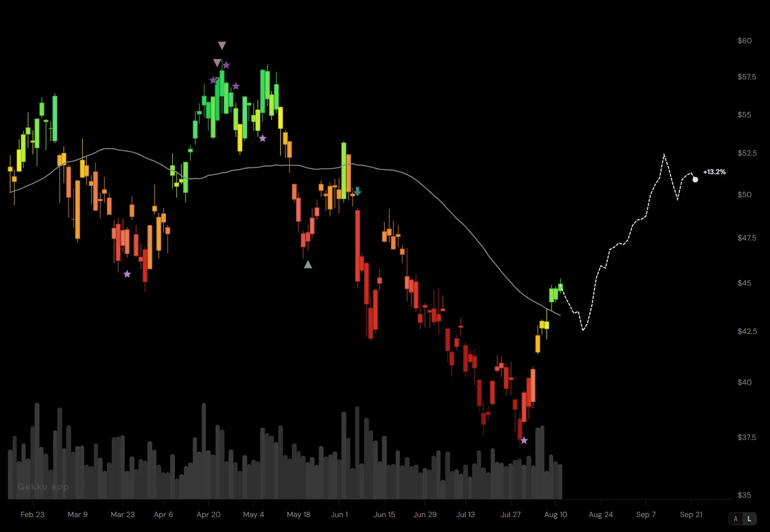Click the May 18 date label

tap(299, 514)
